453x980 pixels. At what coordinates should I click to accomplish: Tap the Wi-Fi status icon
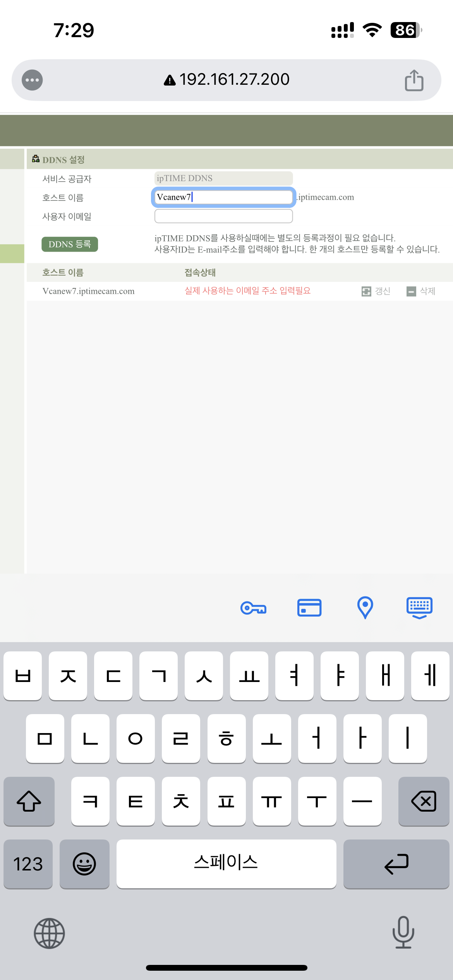(372, 30)
